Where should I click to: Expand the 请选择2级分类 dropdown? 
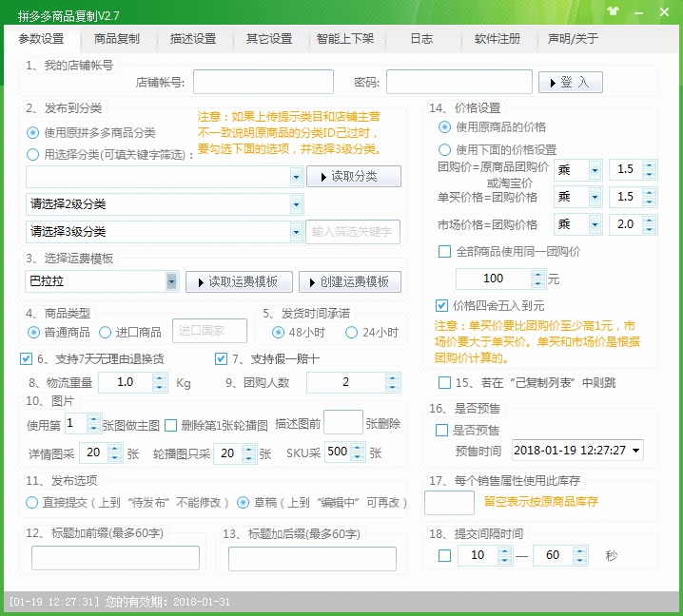(x=296, y=204)
